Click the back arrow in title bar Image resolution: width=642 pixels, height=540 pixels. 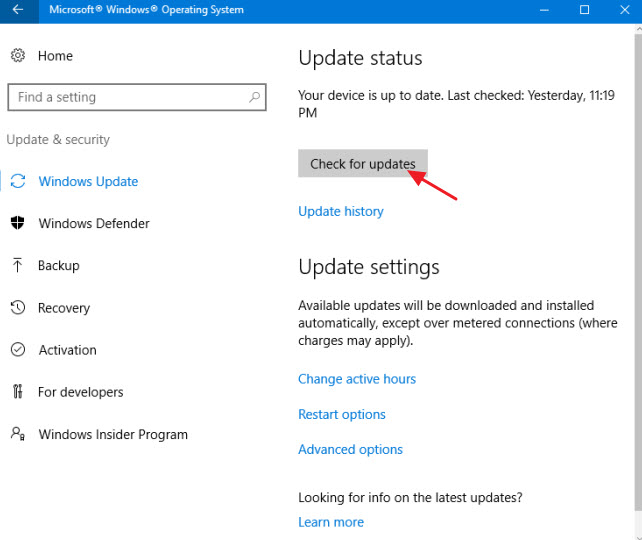18,10
